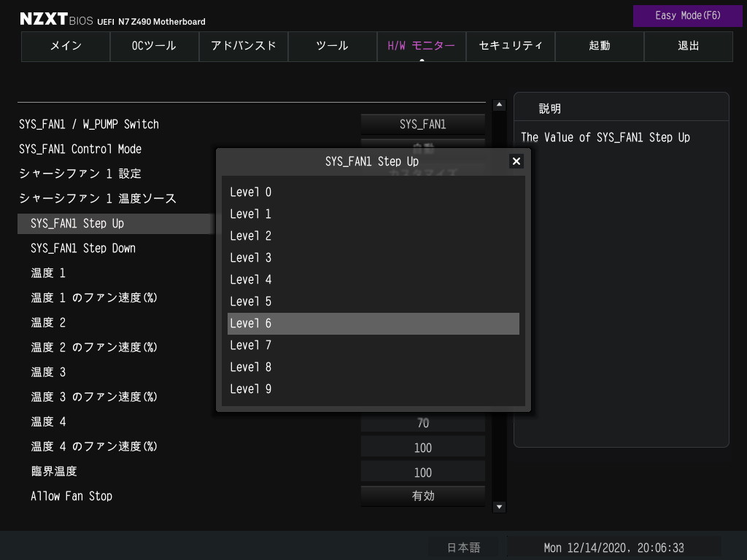Open the メイン tab
747x560 pixels.
click(66, 46)
